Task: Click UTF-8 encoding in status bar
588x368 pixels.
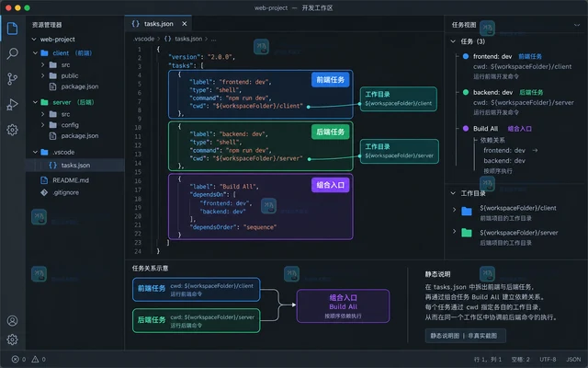Action: pos(548,360)
